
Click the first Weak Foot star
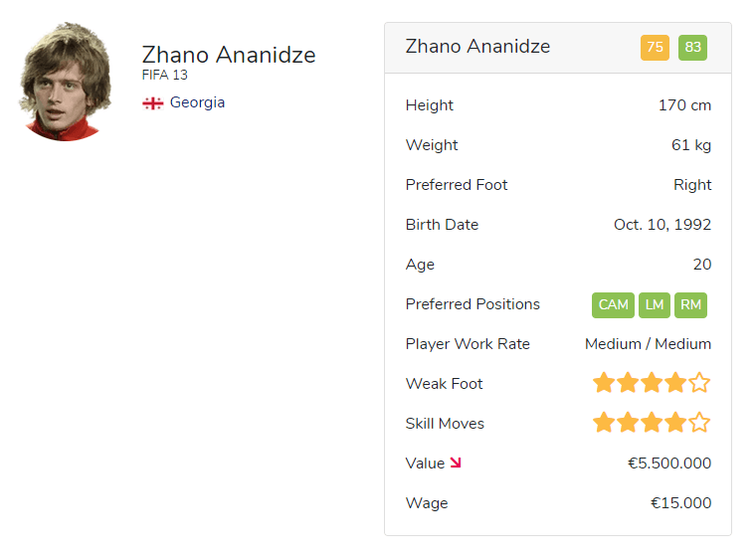(x=604, y=383)
